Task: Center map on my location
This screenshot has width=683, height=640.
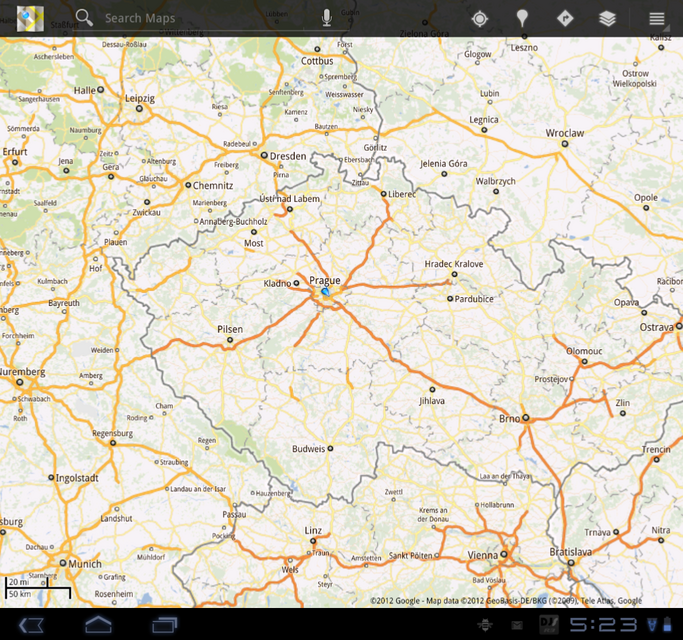Action: [480, 18]
